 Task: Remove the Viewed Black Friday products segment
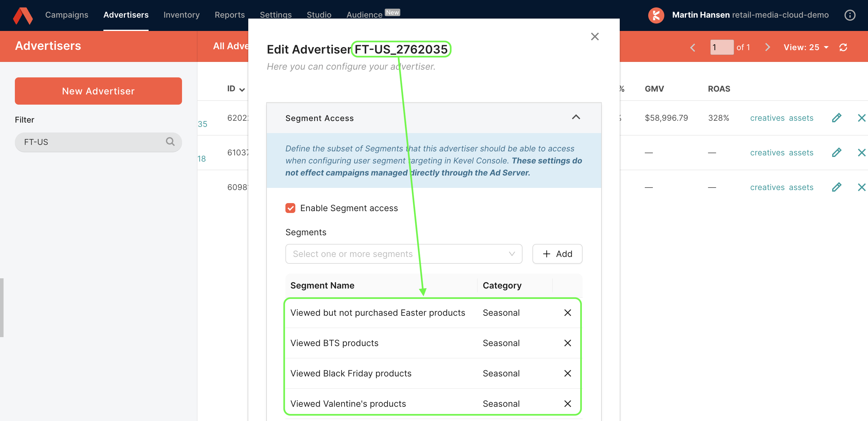(567, 373)
